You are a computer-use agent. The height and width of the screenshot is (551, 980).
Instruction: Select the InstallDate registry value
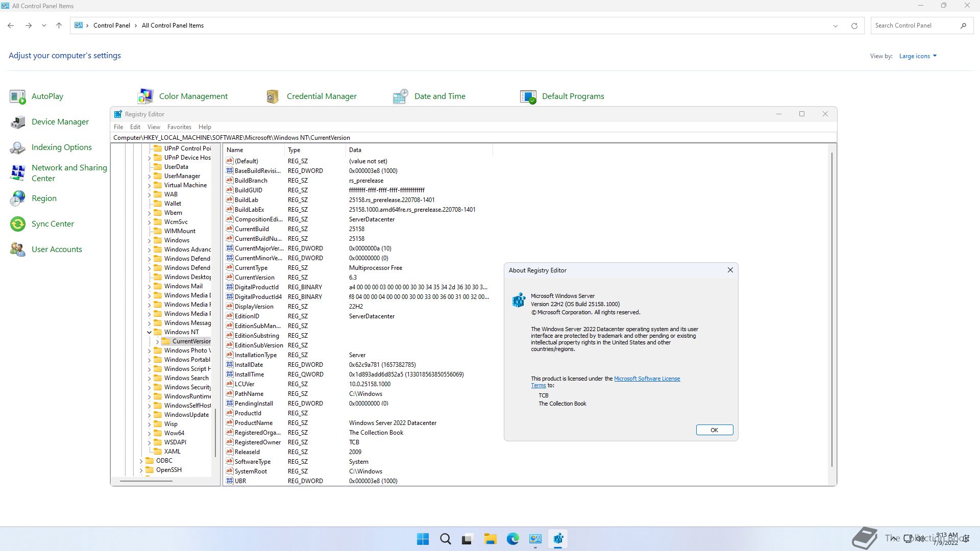tap(249, 365)
